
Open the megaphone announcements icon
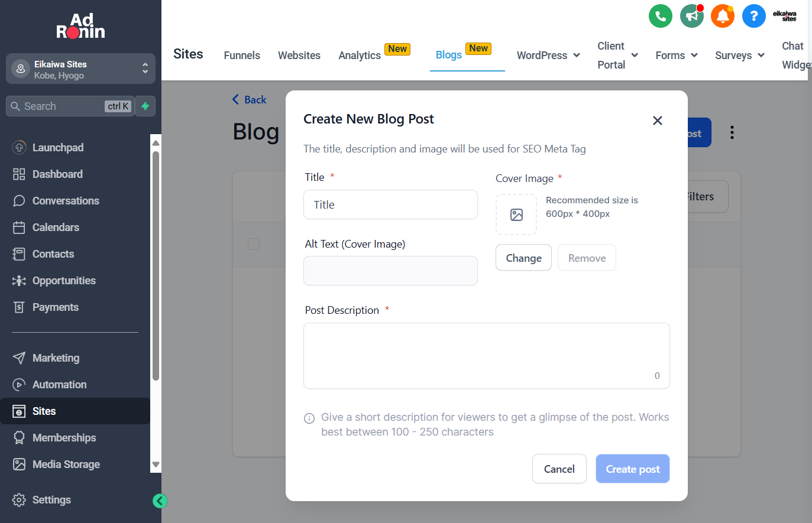(692, 16)
